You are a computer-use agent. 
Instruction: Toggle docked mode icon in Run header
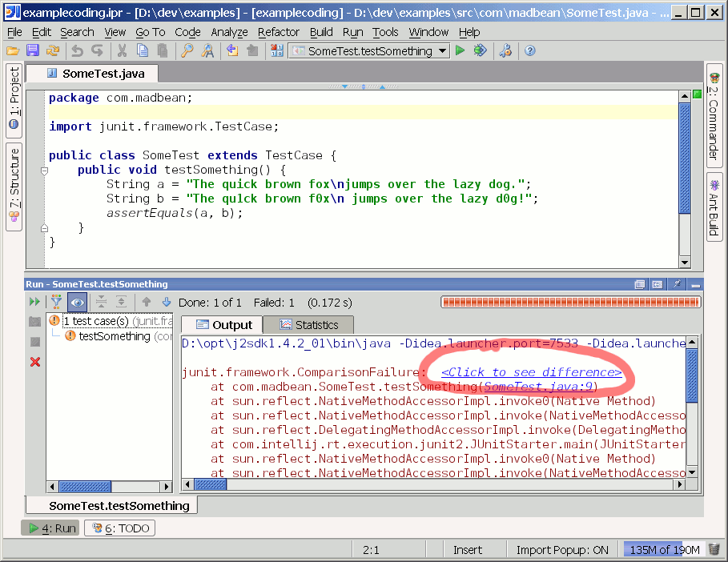[658, 284]
